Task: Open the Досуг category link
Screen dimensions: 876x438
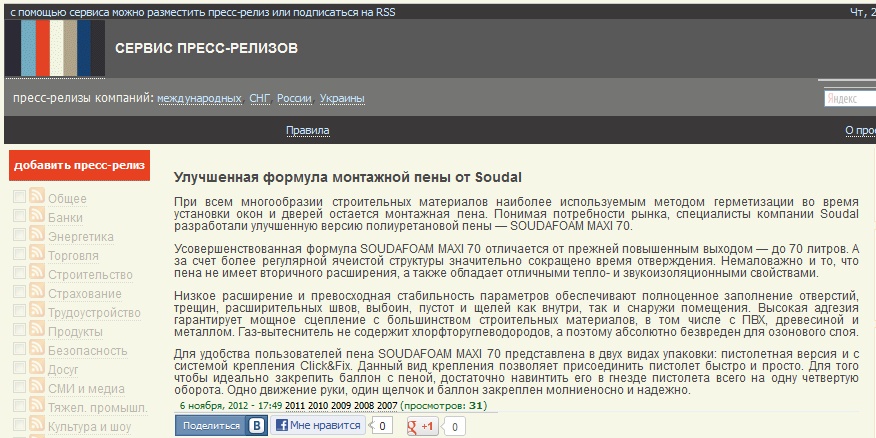Action: (x=63, y=370)
